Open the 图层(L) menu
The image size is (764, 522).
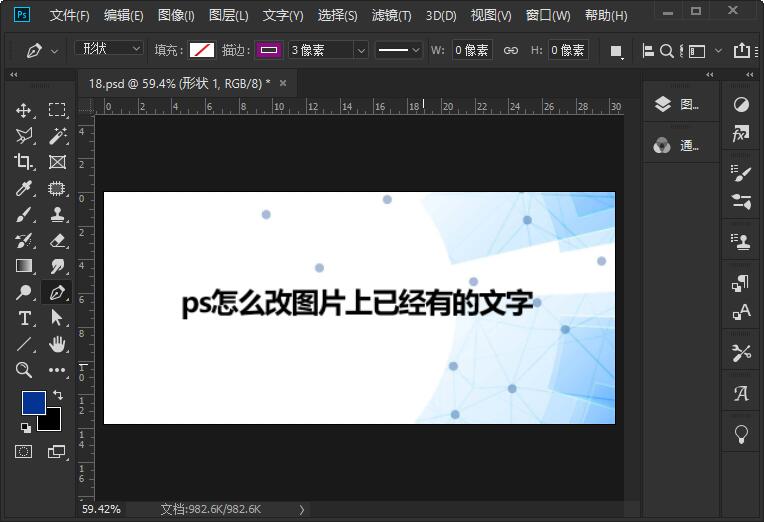tap(229, 16)
